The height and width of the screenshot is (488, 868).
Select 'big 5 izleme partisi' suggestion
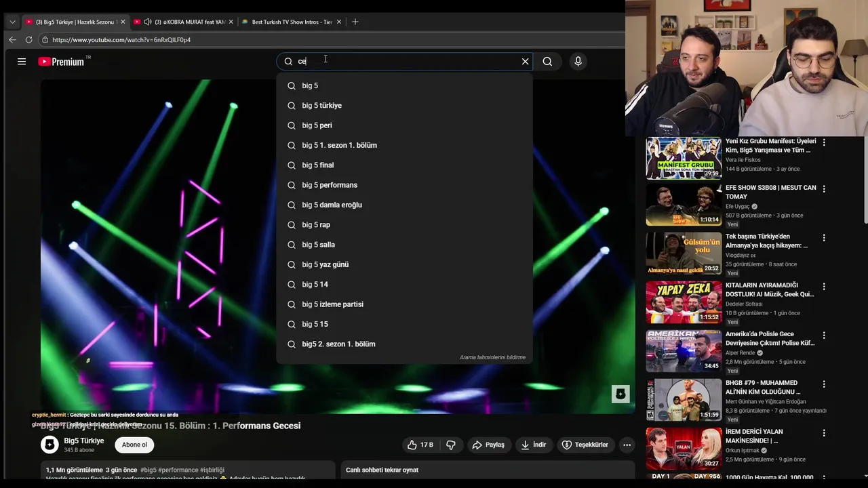404,304
